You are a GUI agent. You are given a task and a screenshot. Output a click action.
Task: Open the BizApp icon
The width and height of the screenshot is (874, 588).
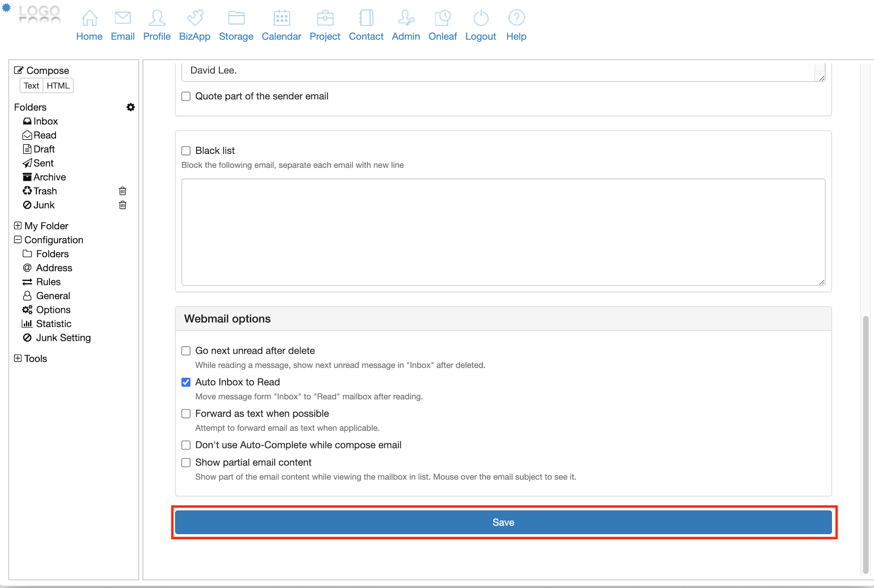tap(195, 18)
